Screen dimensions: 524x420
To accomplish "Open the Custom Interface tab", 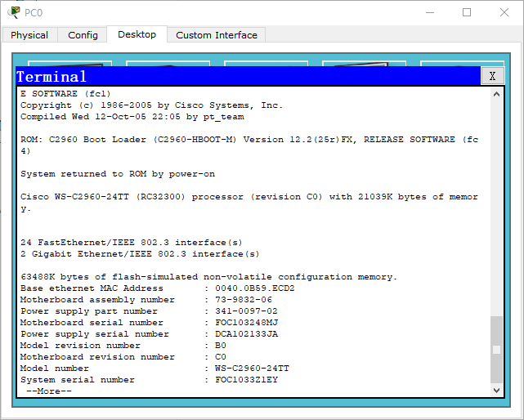I will pyautogui.click(x=217, y=35).
